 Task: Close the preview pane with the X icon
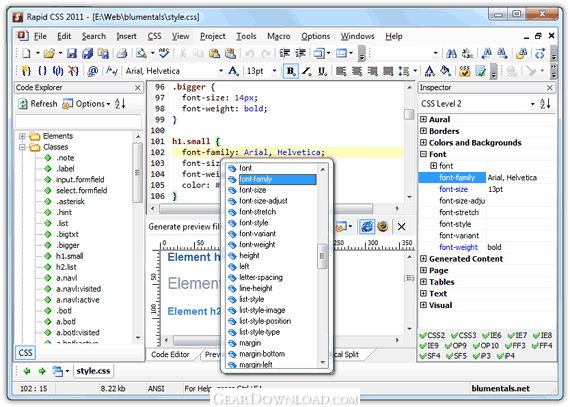click(x=401, y=227)
